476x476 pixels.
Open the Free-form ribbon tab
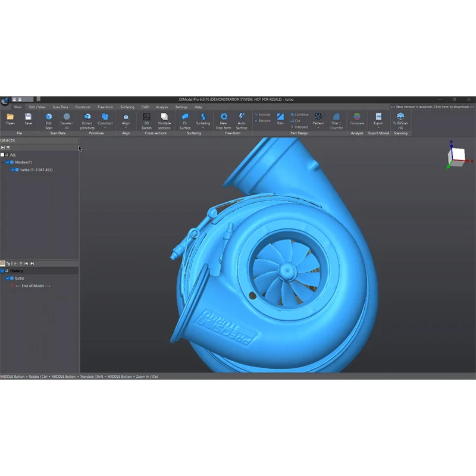pyautogui.click(x=105, y=107)
